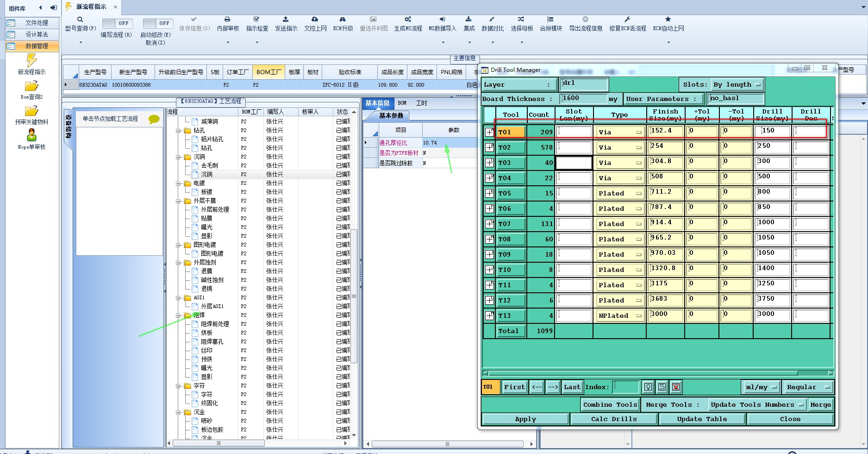The image size is (868, 454).
Task: Click the First navigation button
Action: coord(514,387)
